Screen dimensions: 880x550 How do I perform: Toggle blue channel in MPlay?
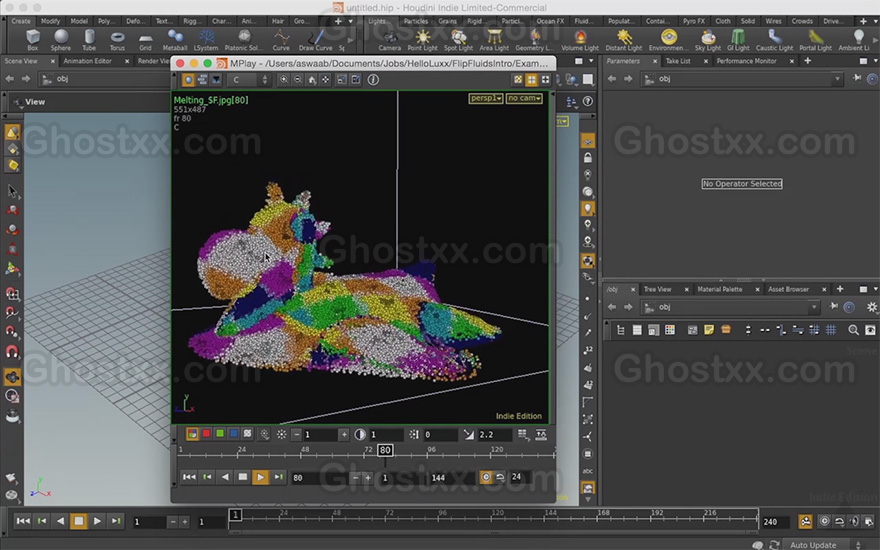[x=233, y=434]
